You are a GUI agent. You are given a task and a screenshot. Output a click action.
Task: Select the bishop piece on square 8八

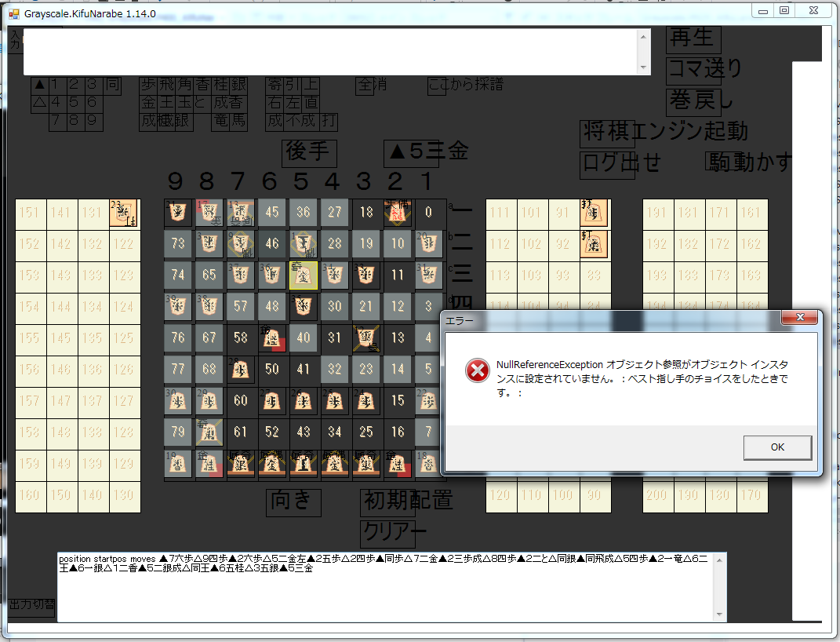click(x=209, y=432)
